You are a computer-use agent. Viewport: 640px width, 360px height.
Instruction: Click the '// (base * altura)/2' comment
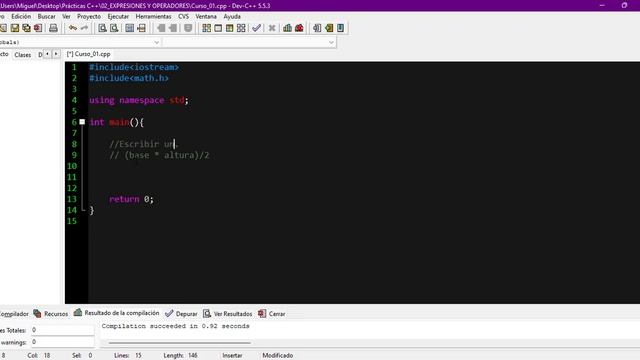pos(159,155)
